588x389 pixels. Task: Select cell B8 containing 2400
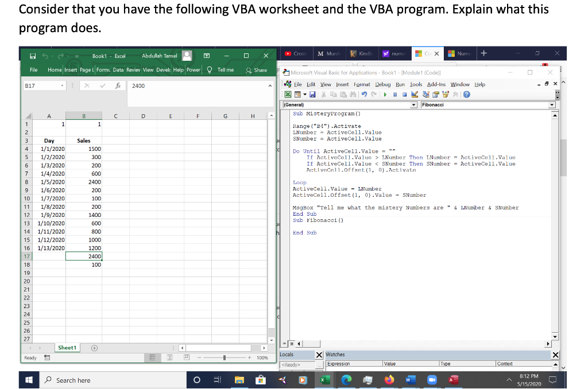pos(84,182)
